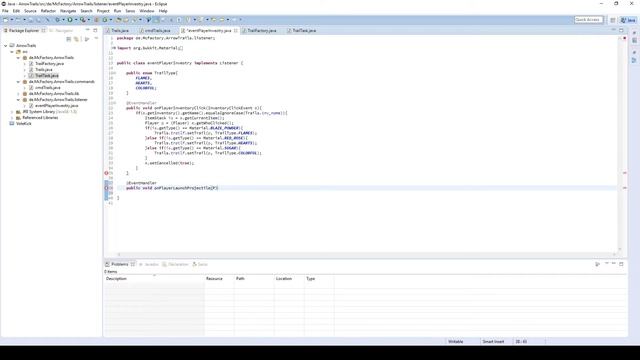Screen dimensions: 640x360
Task: Click the Writable status bar entry
Action: click(456, 342)
